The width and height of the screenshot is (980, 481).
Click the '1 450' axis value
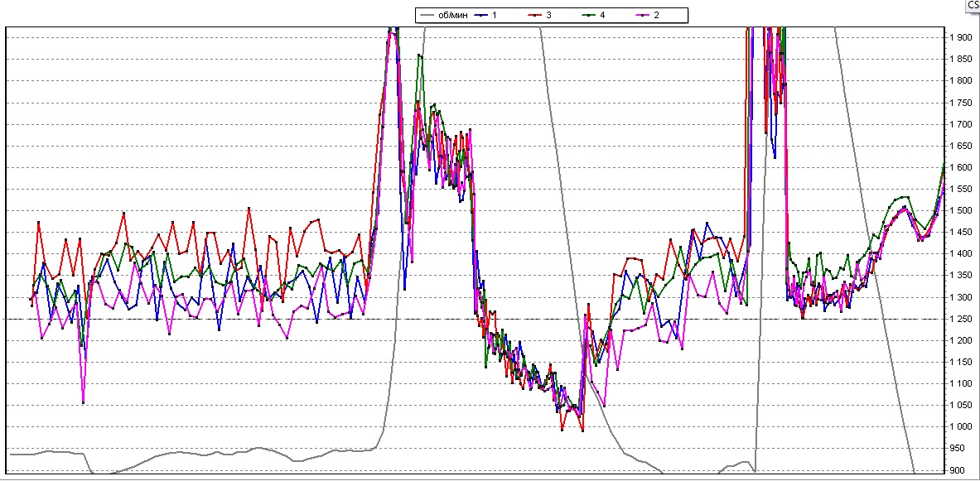pos(960,233)
